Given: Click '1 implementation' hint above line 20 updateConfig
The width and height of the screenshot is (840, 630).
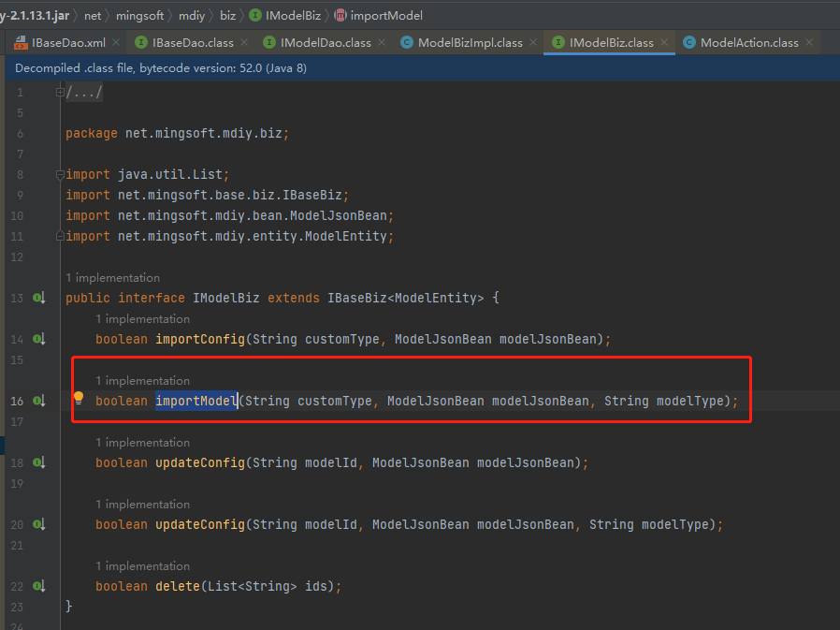Looking at the screenshot, I should 142,504.
